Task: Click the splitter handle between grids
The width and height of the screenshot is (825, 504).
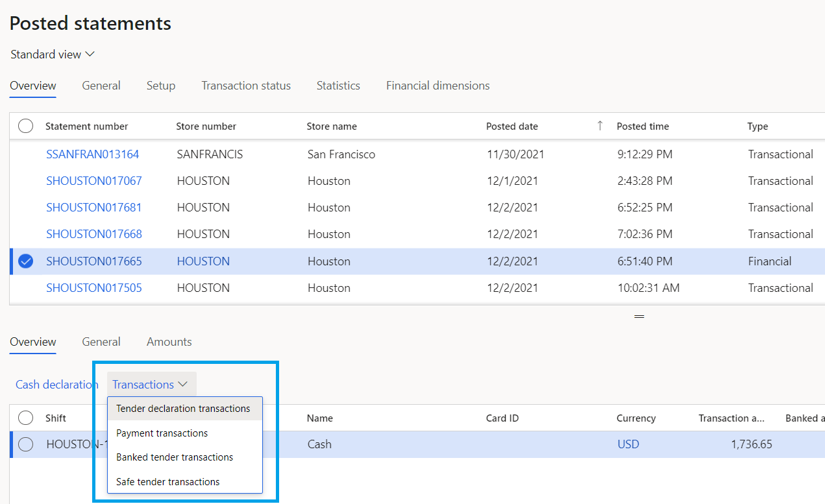Action: pos(639,316)
